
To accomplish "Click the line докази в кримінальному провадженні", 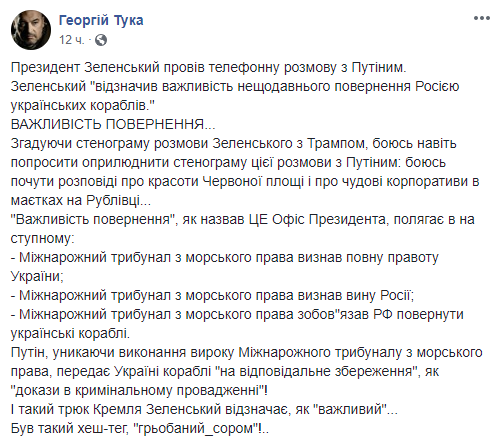I will (139, 390).
